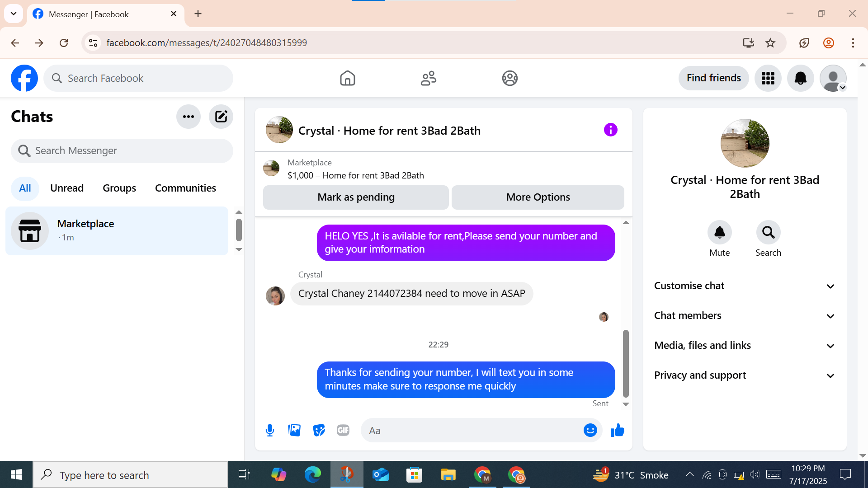Open the notifications bell icon
Viewport: 868px width, 488px height.
coord(801,78)
